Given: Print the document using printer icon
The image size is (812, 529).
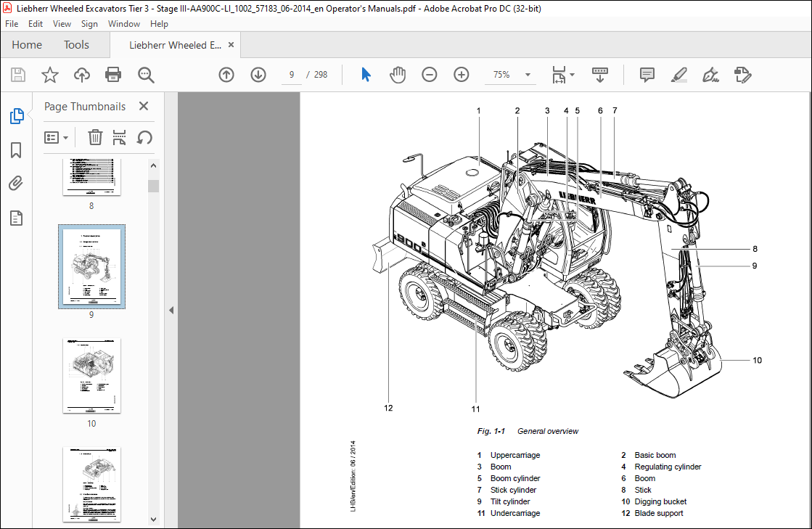Looking at the screenshot, I should point(113,75).
